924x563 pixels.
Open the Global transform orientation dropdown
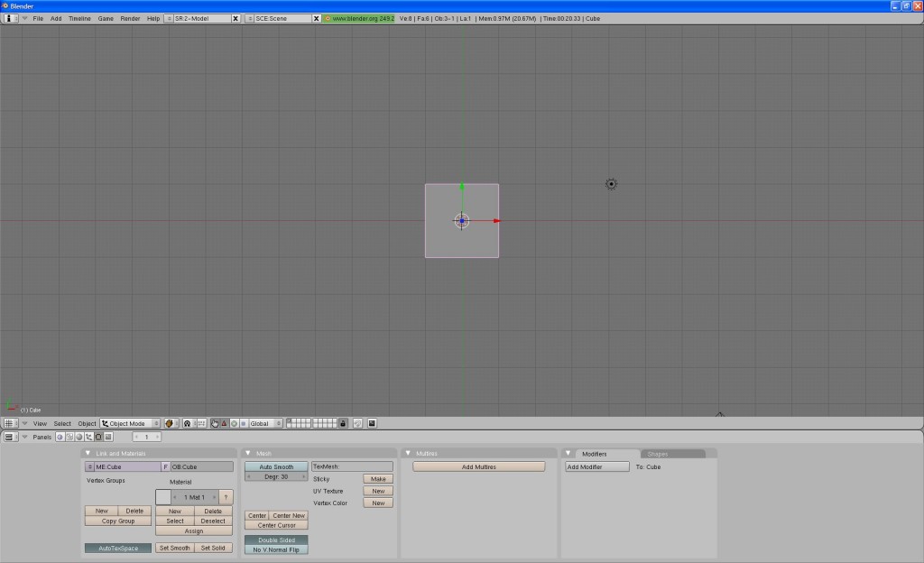point(263,423)
